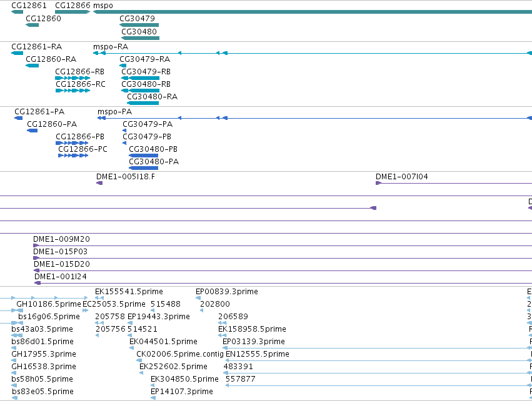Screen dimensions: 532x401
Task: Open the CG30480-PA protein label
Action: 154,162
